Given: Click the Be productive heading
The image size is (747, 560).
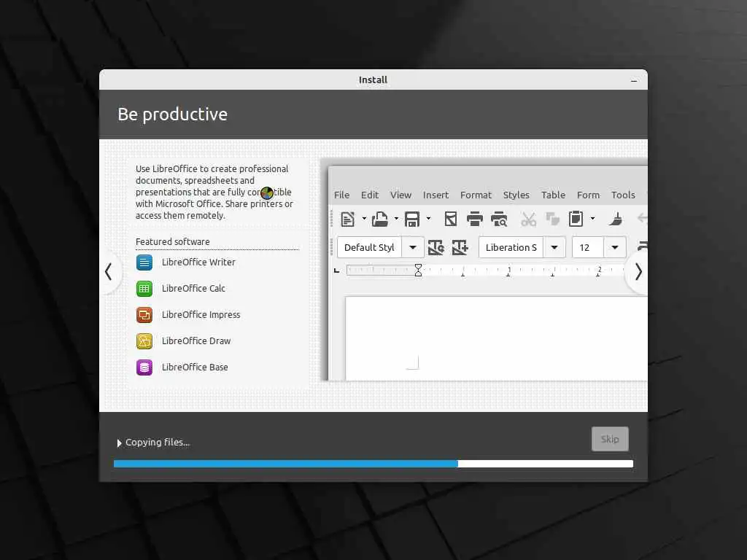Looking at the screenshot, I should click(172, 114).
